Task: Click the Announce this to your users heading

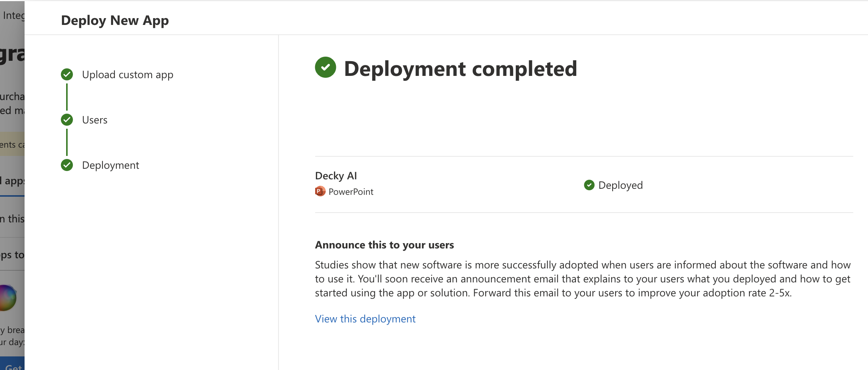Action: [384, 245]
